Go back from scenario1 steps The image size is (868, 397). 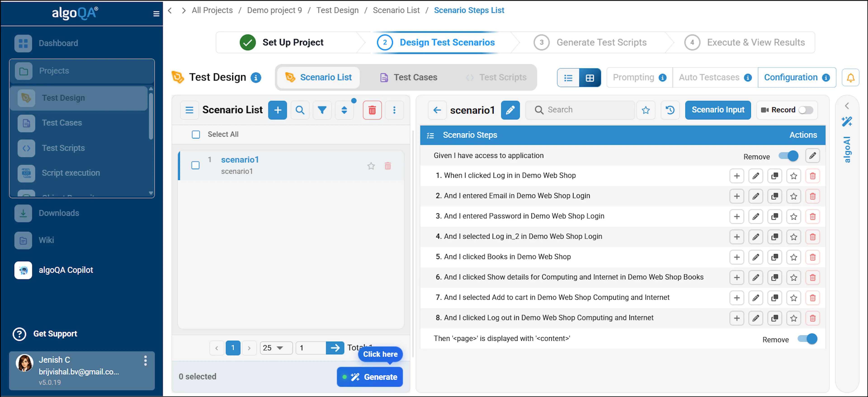[x=437, y=110]
